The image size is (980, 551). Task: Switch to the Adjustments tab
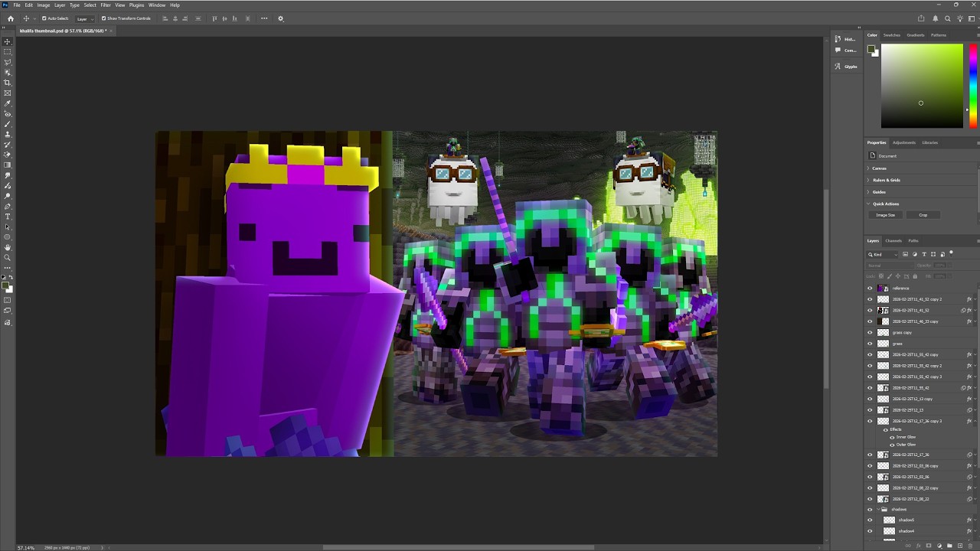pos(903,142)
